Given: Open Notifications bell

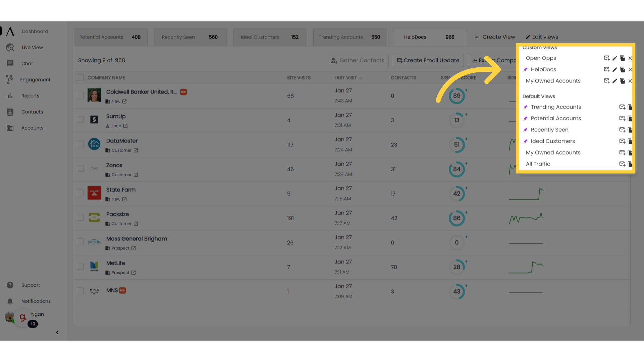Looking at the screenshot, I should [x=10, y=301].
